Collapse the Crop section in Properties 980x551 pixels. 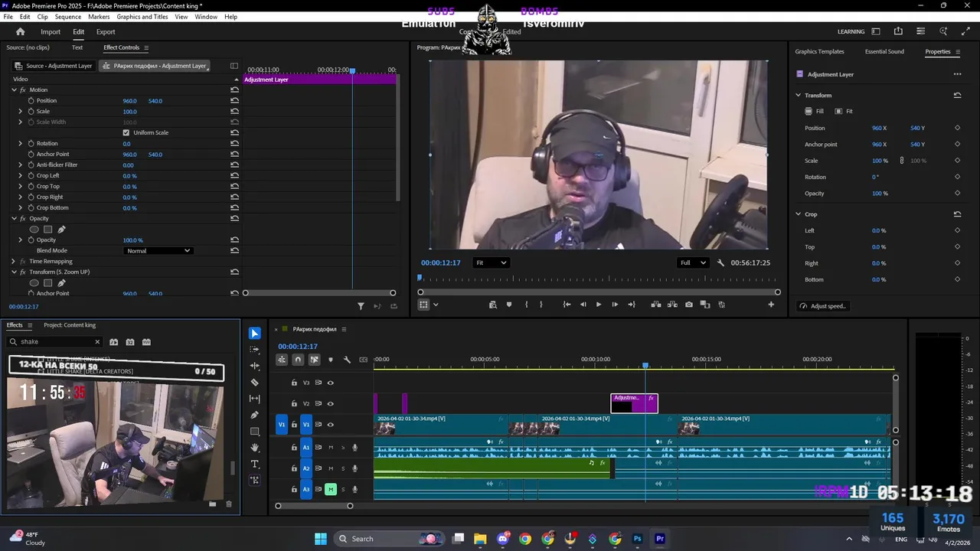[798, 214]
